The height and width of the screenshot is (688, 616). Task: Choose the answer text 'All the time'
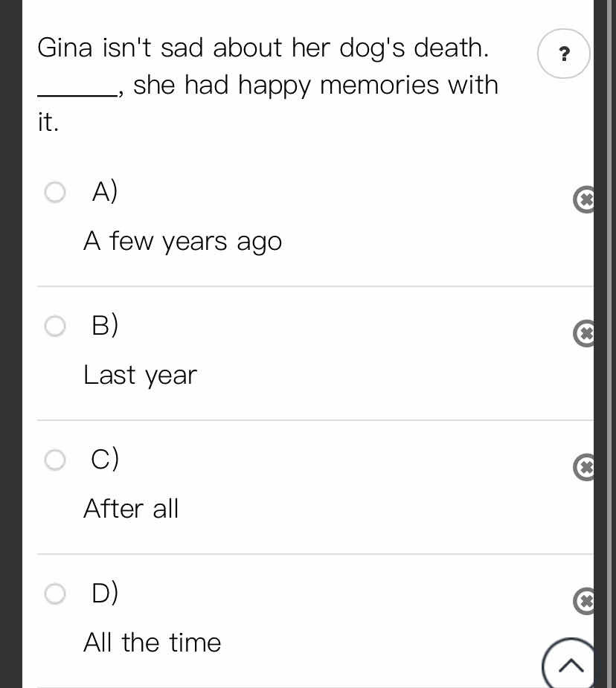[152, 643]
